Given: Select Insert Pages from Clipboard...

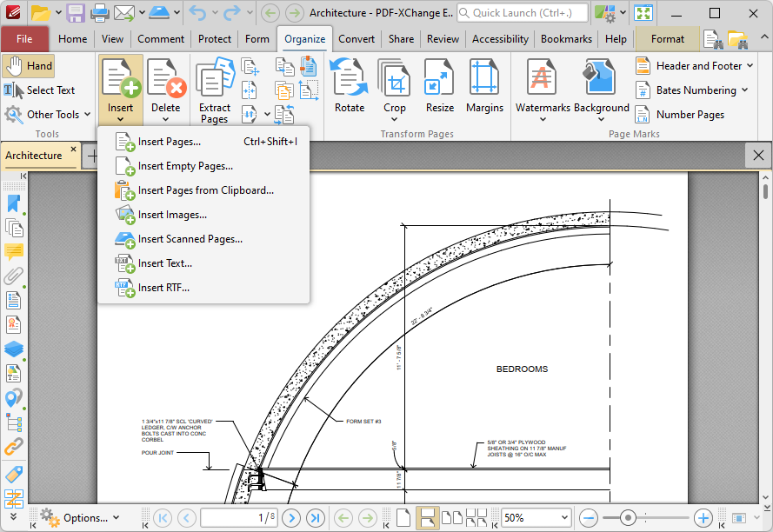Looking at the screenshot, I should click(x=203, y=190).
